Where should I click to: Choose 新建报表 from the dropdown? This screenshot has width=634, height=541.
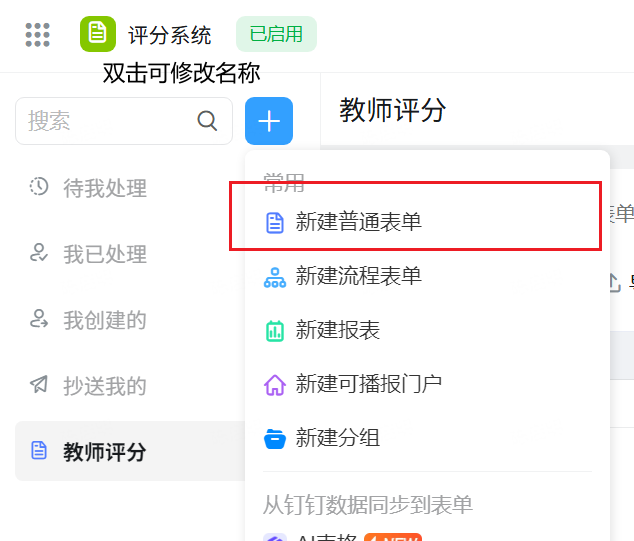[x=338, y=330]
